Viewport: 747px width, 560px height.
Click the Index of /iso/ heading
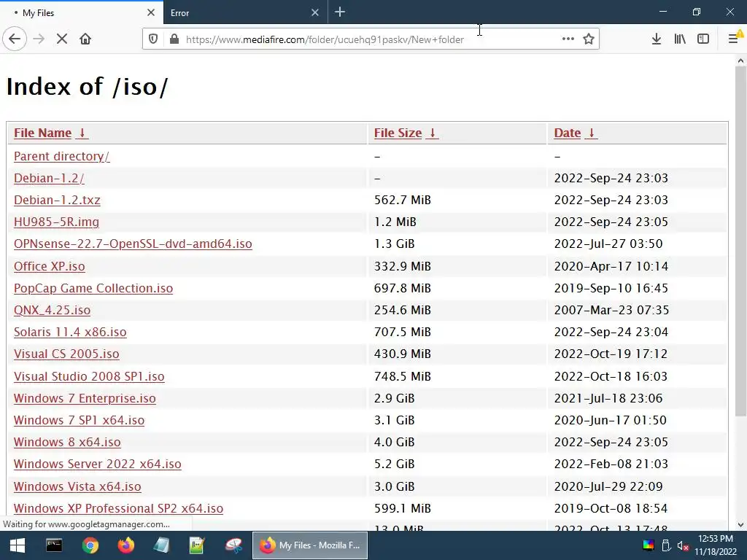pyautogui.click(x=88, y=86)
